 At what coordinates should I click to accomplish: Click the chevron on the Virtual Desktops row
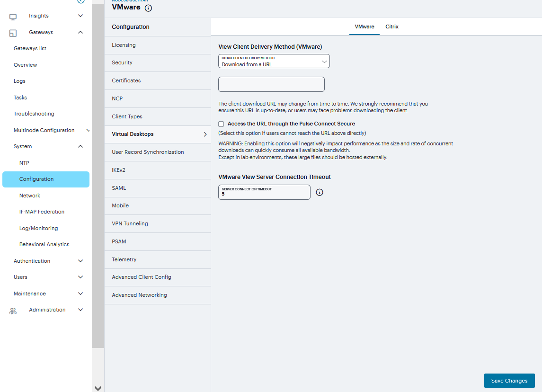(x=204, y=134)
